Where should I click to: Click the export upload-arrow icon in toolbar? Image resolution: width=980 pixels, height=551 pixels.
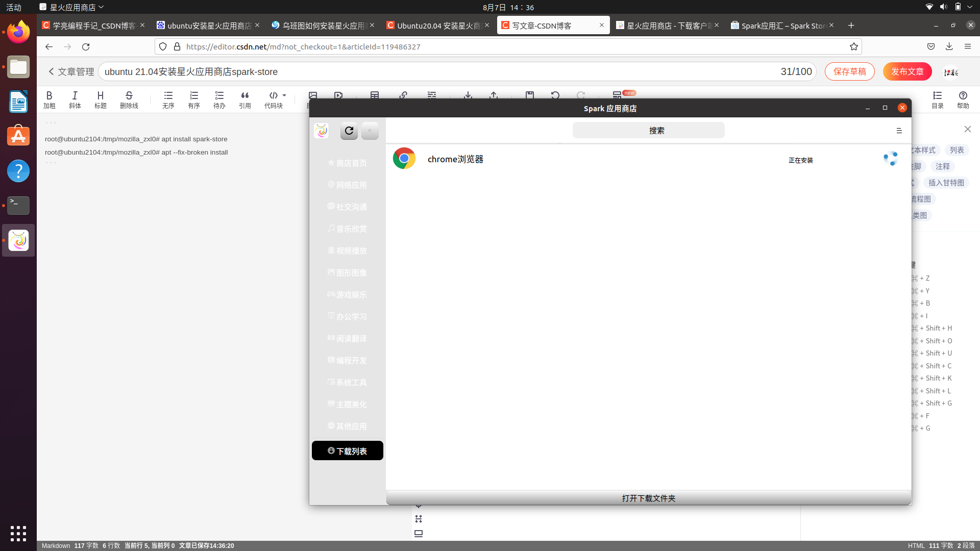click(x=493, y=95)
